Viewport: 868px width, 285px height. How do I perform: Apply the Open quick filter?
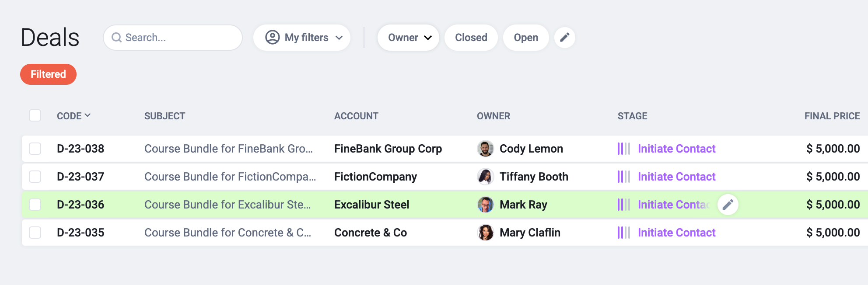point(525,38)
